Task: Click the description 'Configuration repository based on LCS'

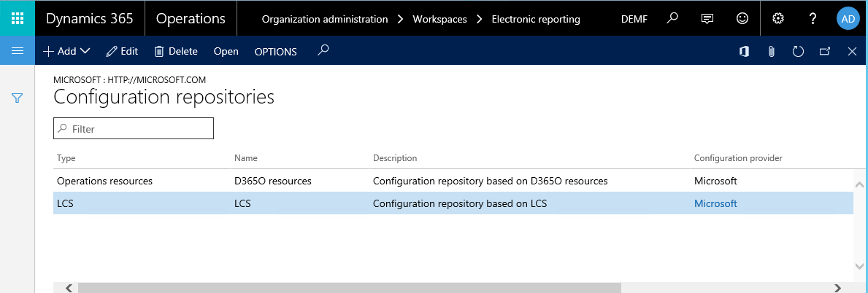Action: tap(460, 203)
